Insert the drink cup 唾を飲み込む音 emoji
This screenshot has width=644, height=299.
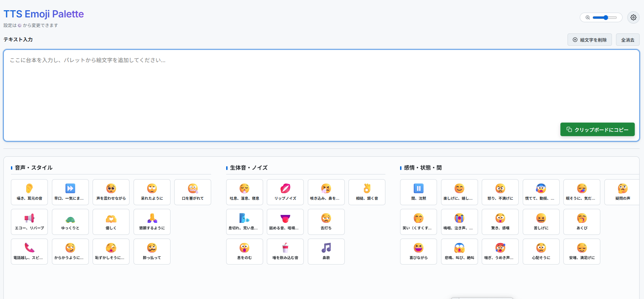(x=285, y=251)
